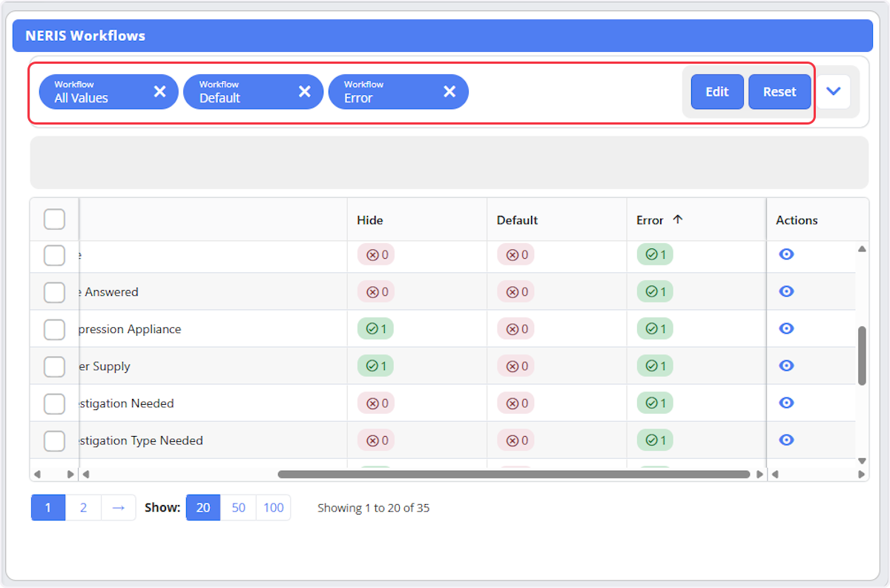Click Error badge 1 in Investigation Type Needed row
This screenshot has height=588, width=890.
[x=655, y=440]
